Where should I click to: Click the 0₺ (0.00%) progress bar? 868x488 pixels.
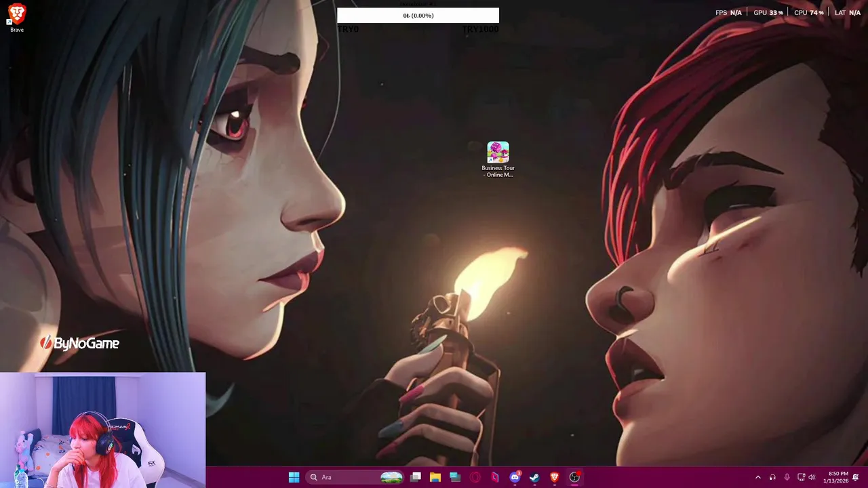(x=418, y=16)
